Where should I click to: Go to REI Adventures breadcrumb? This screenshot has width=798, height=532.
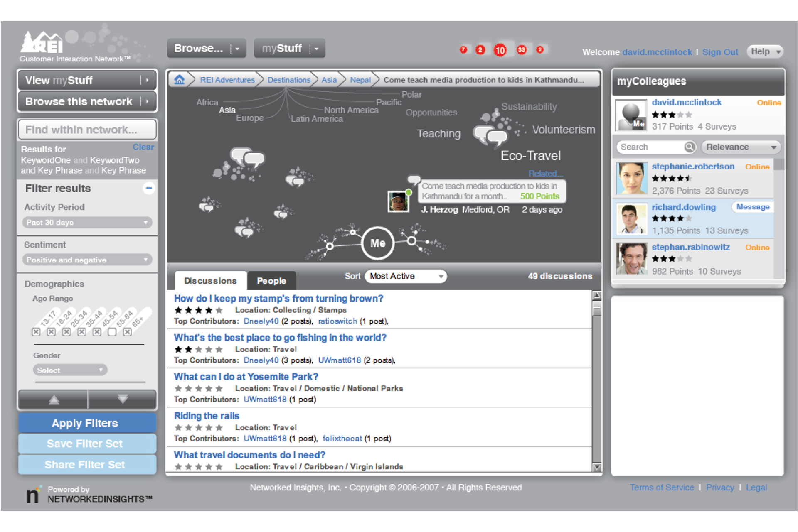[227, 80]
